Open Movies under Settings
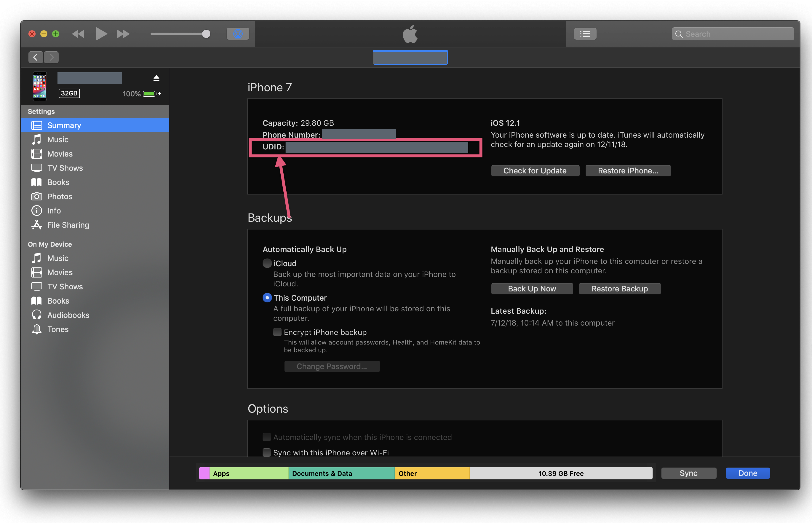This screenshot has width=812, height=523. pos(95,154)
